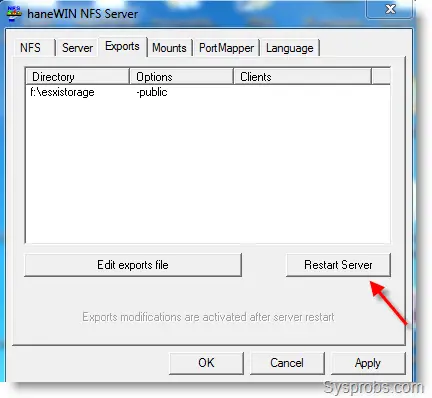Confirm with the OK button
Screen dimensions: 432x398
point(206,363)
